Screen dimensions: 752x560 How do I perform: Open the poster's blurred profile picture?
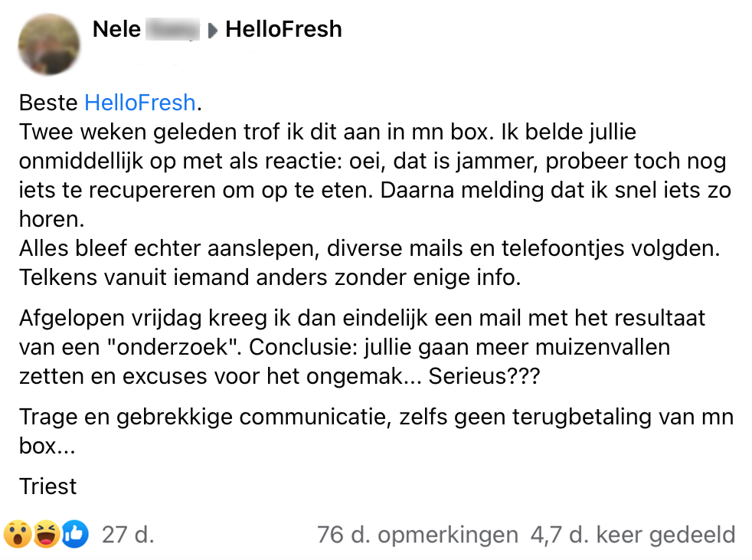49,44
